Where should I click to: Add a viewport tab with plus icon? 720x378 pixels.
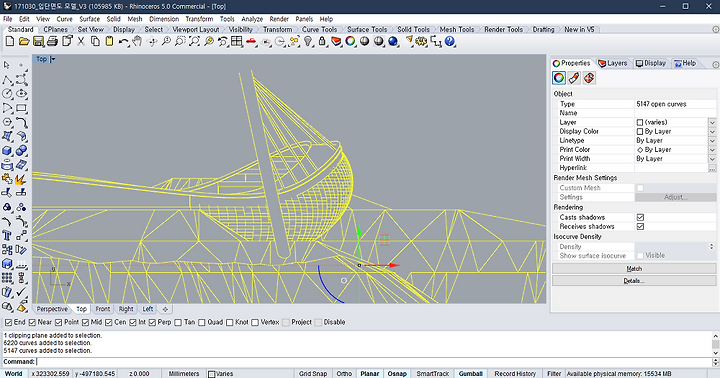(165, 309)
